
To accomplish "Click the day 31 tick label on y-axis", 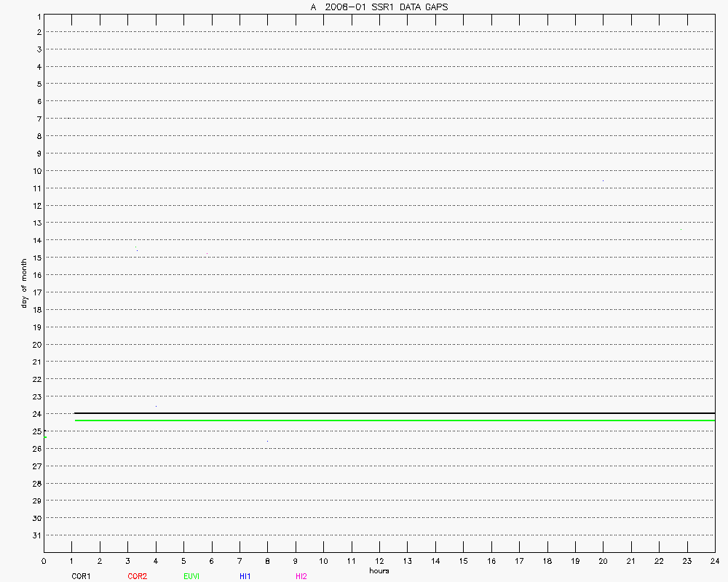I will (x=36, y=535).
